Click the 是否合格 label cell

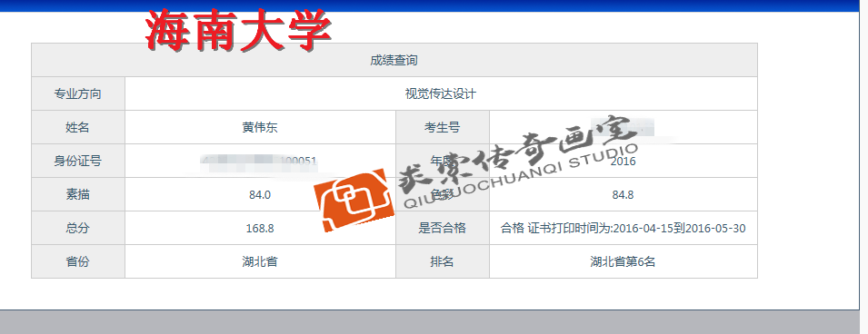pos(443,229)
